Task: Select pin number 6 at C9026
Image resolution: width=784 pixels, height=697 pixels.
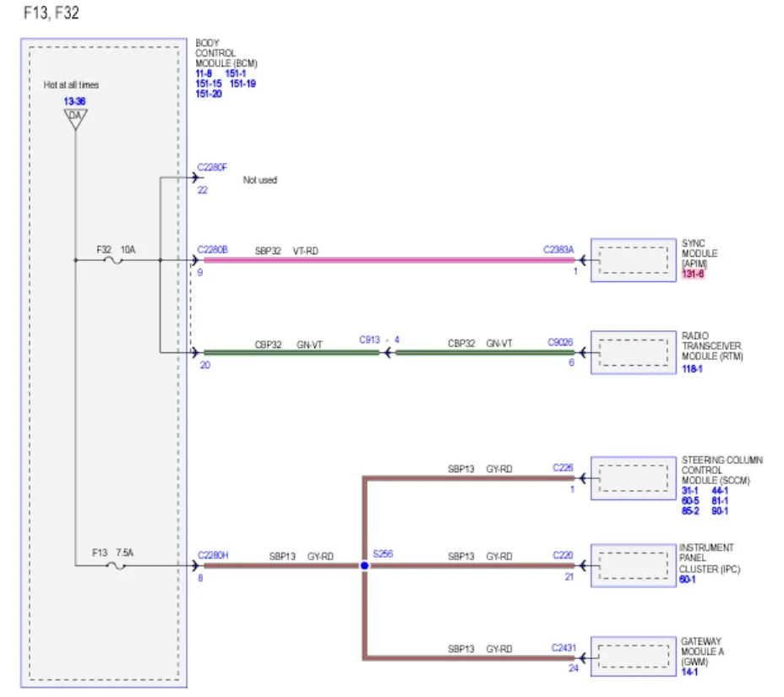Action: (571, 362)
